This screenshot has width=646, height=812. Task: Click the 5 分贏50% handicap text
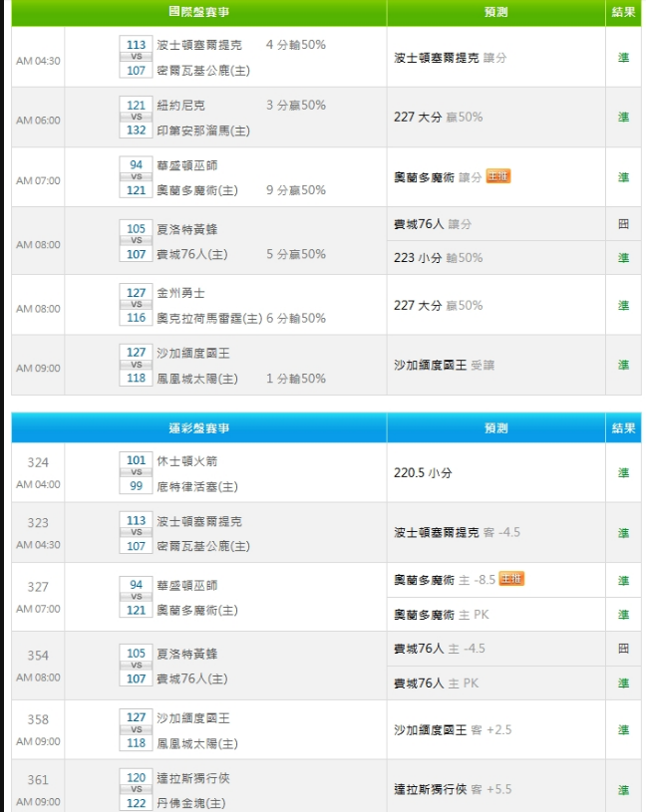[296, 254]
